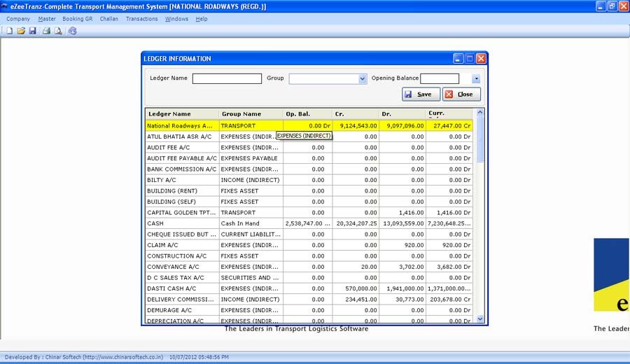Click the Cash In Hand group cell
Viewport: 630px width, 364px height.
click(x=251, y=223)
